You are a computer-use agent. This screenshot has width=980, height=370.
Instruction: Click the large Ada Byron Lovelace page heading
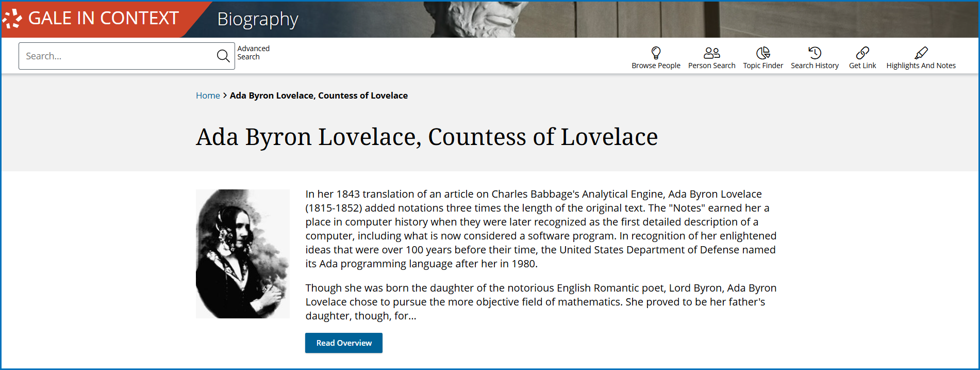coord(426,137)
